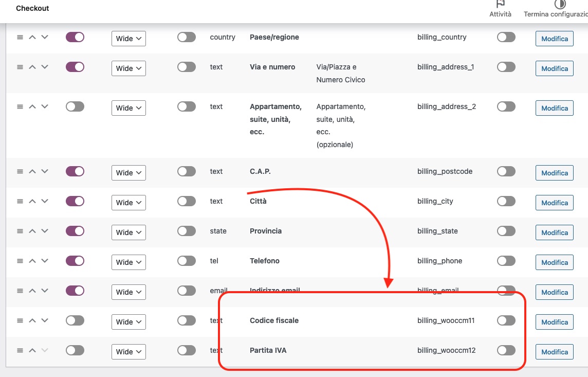Open Wide dropdown in C.A.P. row
This screenshot has width=588, height=377.
tap(128, 173)
